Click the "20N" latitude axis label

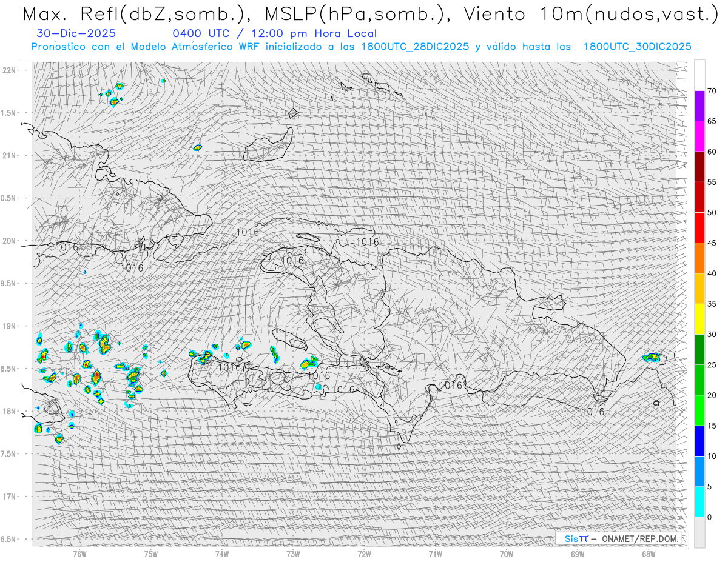8,241
